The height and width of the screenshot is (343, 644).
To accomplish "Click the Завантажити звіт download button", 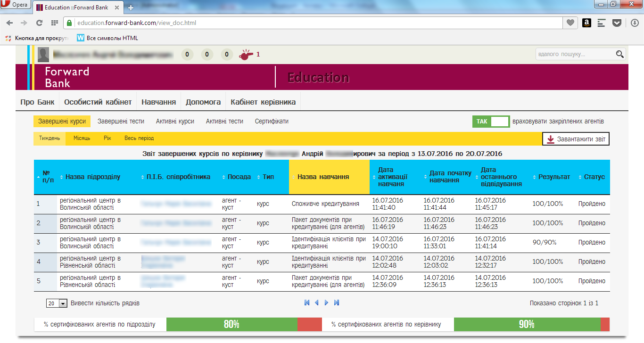I will (x=576, y=139).
